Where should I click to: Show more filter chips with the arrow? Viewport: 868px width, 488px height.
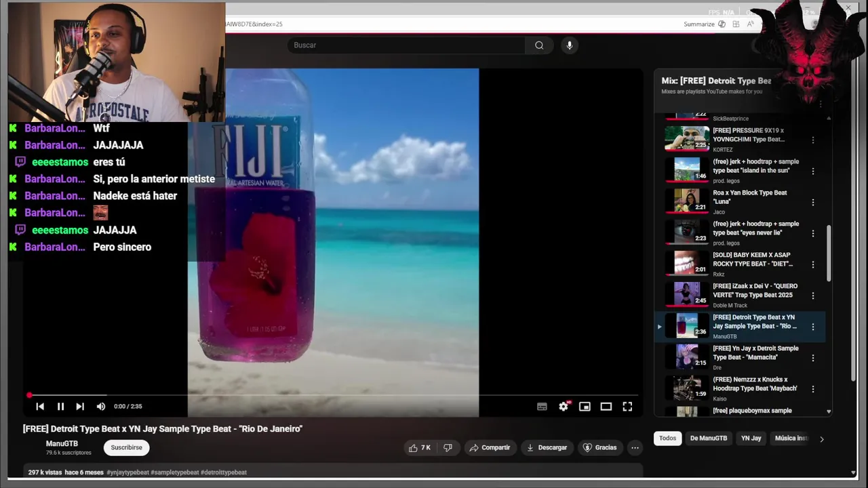822,439
